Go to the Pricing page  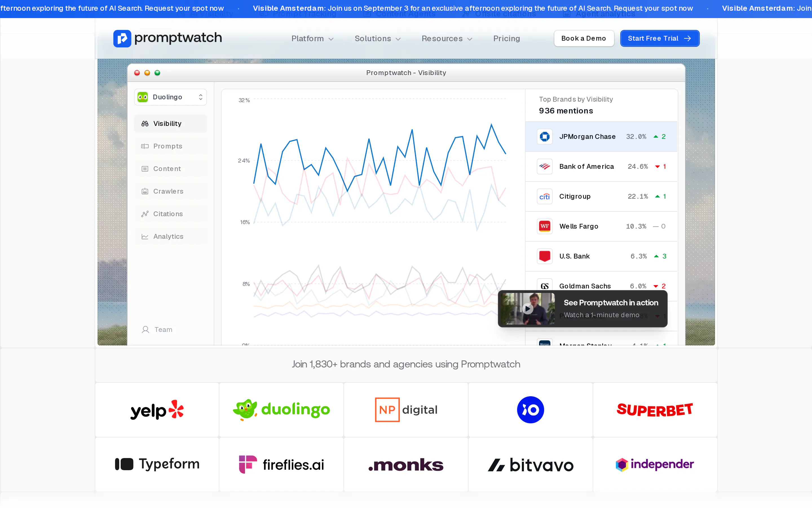tap(506, 39)
